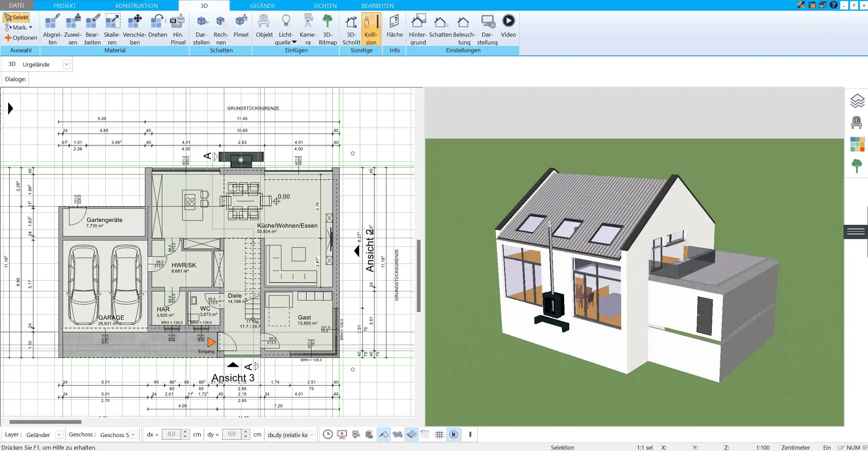Click the dy input field

[232, 434]
